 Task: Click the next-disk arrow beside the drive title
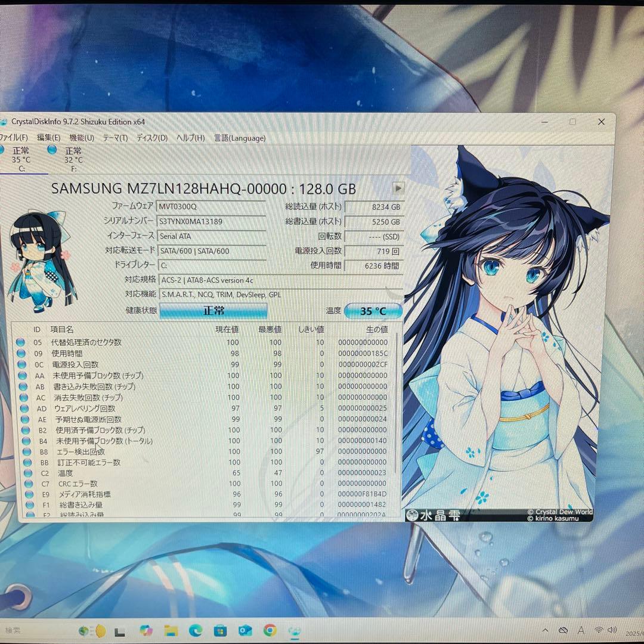398,188
